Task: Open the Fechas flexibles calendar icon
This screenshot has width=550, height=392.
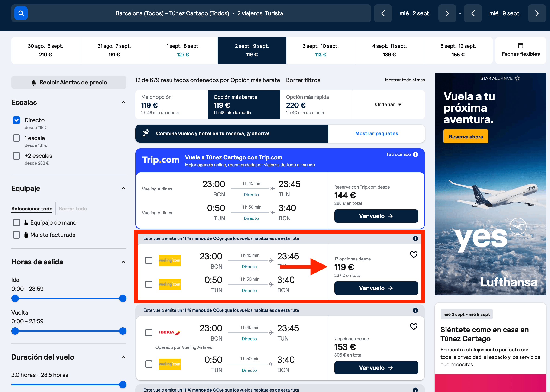Action: pos(521,46)
